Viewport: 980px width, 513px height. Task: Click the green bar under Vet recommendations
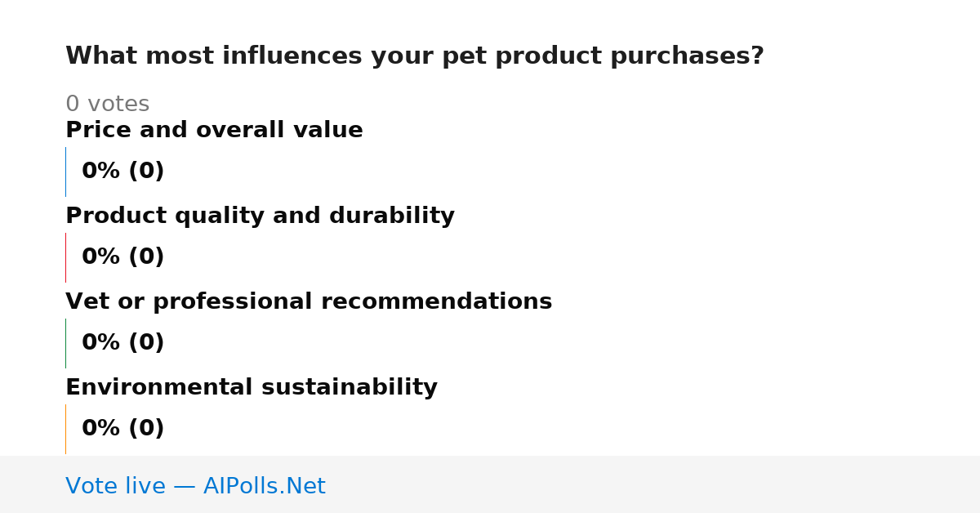tap(65, 343)
